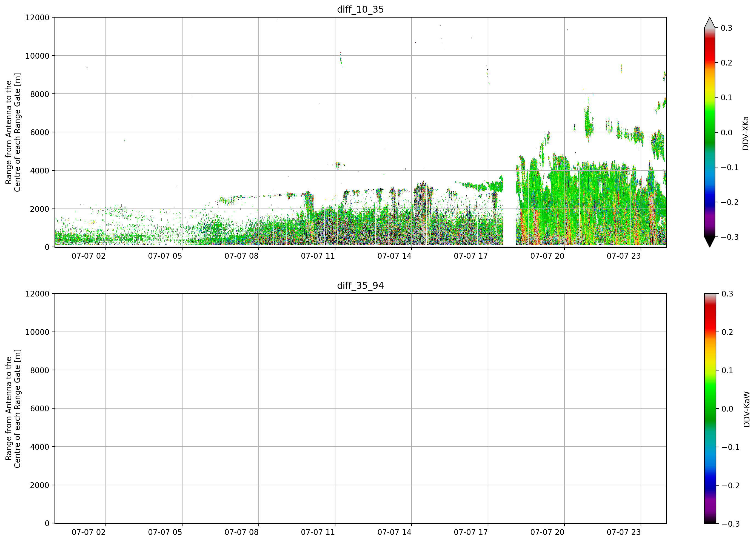Click the 12000 y-tick of diff_10_35 plot
Viewport: 756px width, 542px height.
[x=37, y=18]
